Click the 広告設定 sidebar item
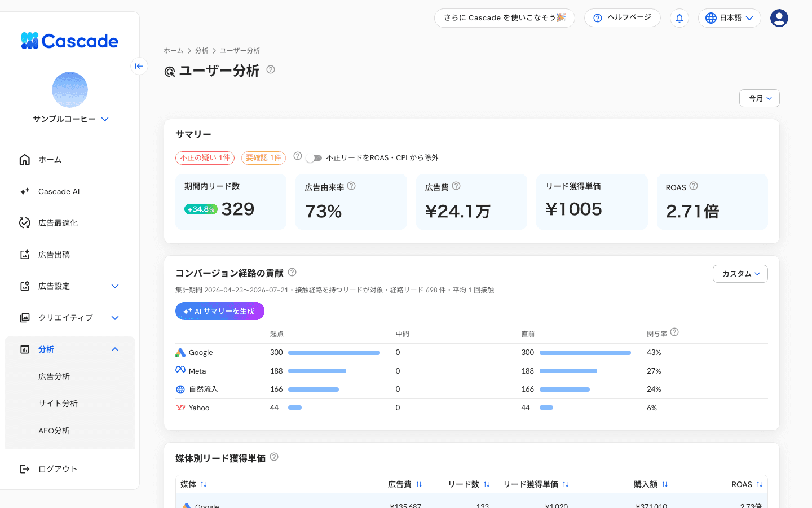Screen dimensions: 812x508 click(x=70, y=286)
